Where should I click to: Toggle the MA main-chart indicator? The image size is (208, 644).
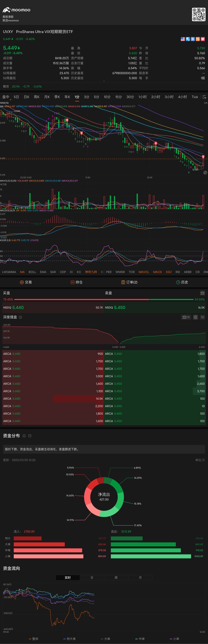pyautogui.click(x=22, y=272)
